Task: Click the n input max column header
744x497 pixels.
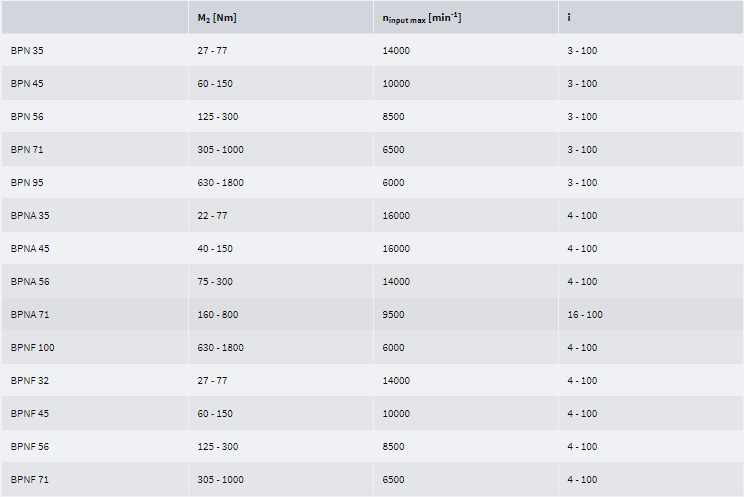Action: 421,17
